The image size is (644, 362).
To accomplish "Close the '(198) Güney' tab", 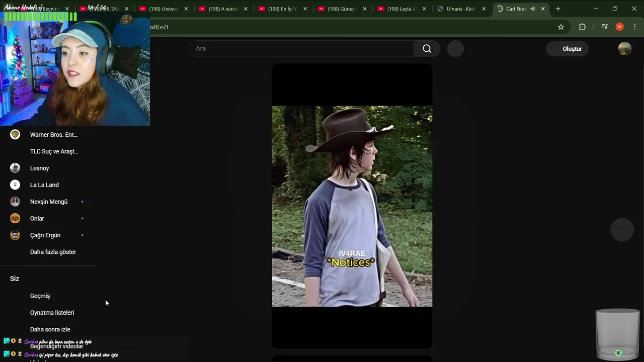I will point(365,9).
